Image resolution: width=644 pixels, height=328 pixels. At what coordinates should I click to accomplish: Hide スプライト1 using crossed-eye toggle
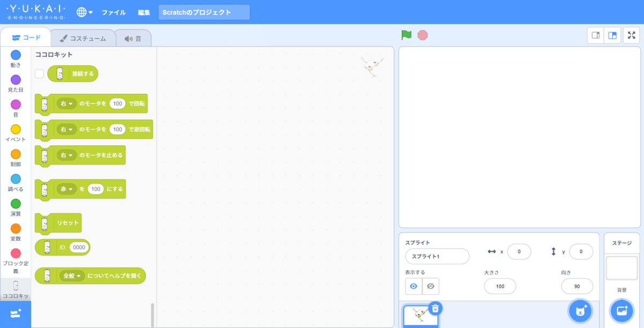[x=429, y=286]
